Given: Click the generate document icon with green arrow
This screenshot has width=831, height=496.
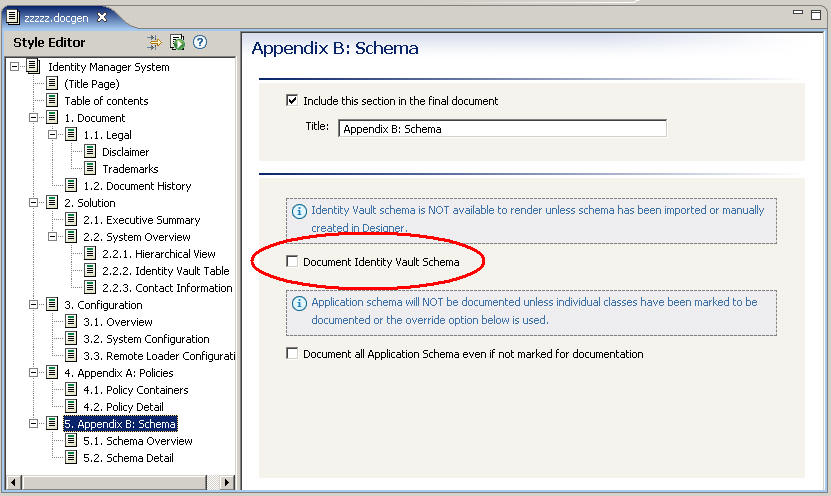Looking at the screenshot, I should [177, 42].
